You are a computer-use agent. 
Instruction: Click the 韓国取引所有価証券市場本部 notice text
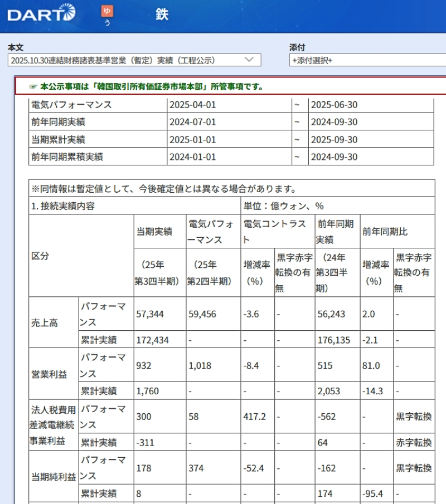[151, 87]
